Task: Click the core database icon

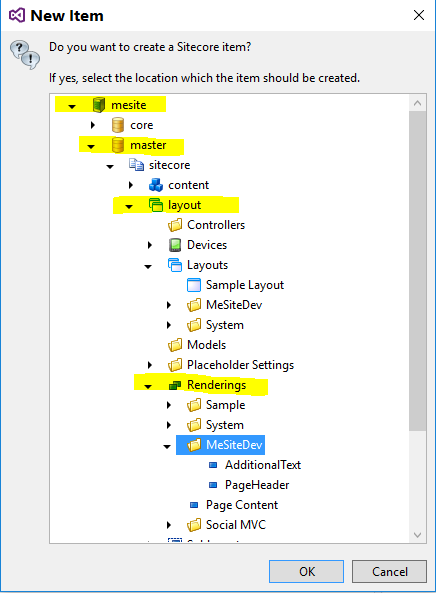Action: pos(118,125)
